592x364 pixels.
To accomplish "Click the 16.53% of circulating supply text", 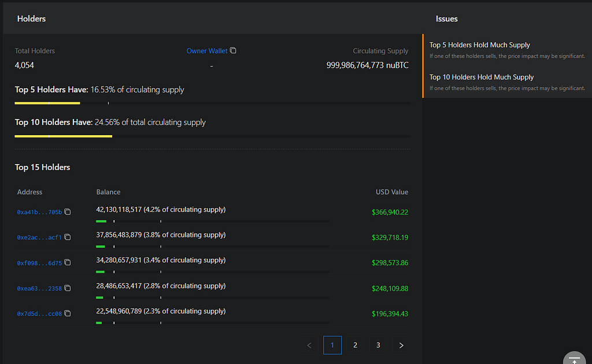I will [x=137, y=90].
